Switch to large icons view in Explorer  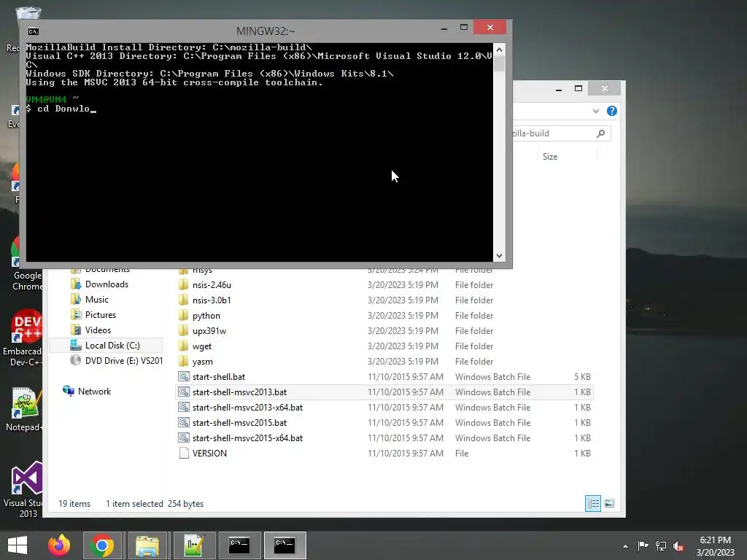[609, 503]
